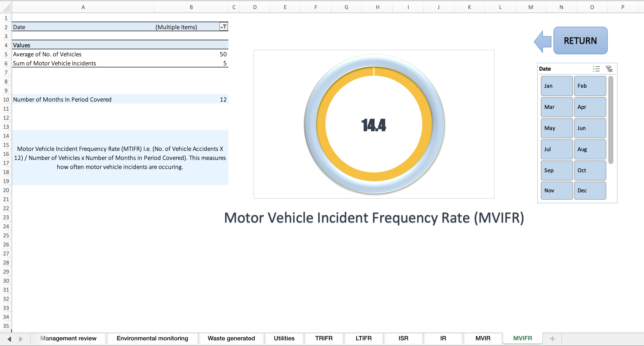644x346 pixels.
Task: Switch to the MVIR sheet tab
Action: (482, 338)
